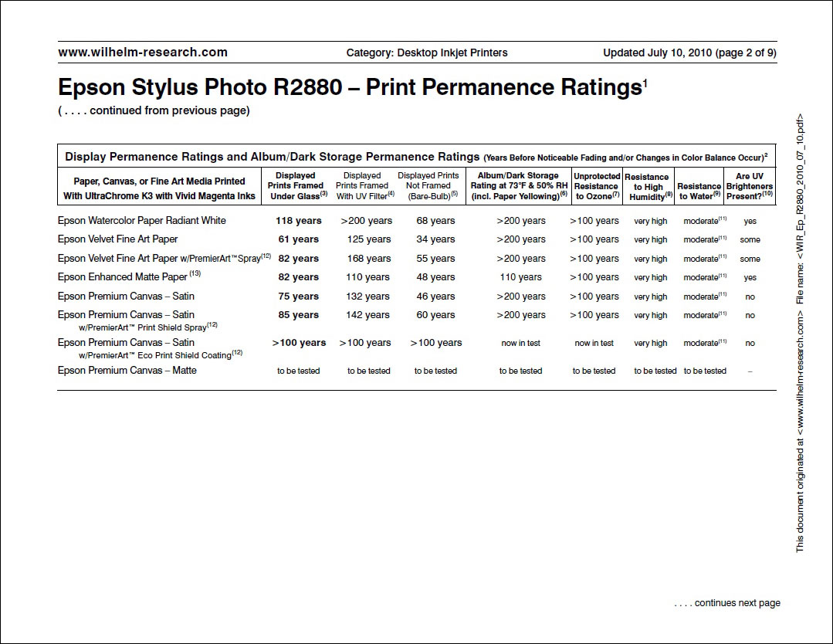833x644 pixels.
Task: Click 'Epson Enhanced Matte Paper' row label
Action: click(129, 277)
